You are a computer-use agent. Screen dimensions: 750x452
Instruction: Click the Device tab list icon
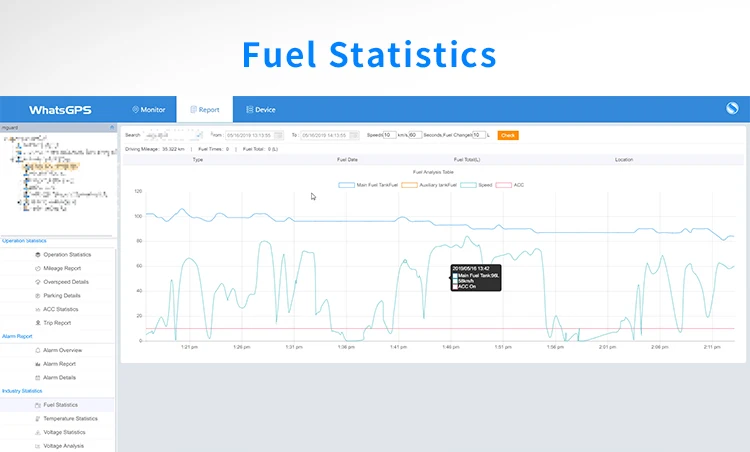click(x=249, y=110)
